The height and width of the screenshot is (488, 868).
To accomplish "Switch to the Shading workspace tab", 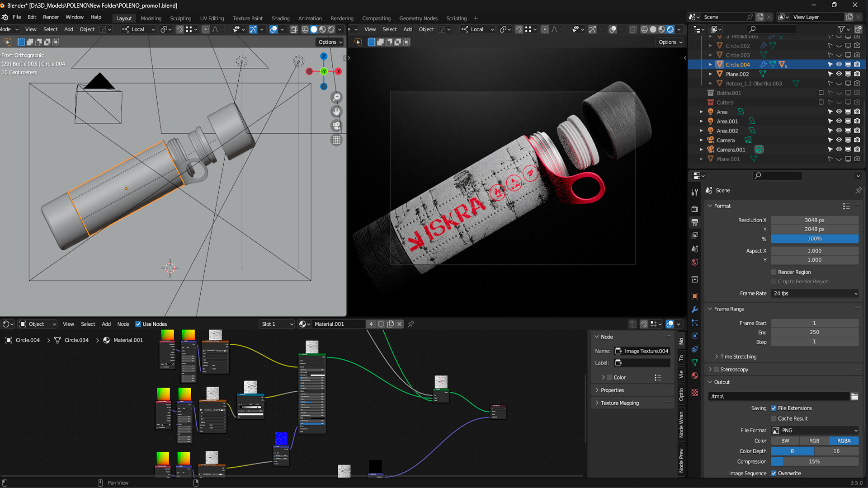I will [280, 19].
